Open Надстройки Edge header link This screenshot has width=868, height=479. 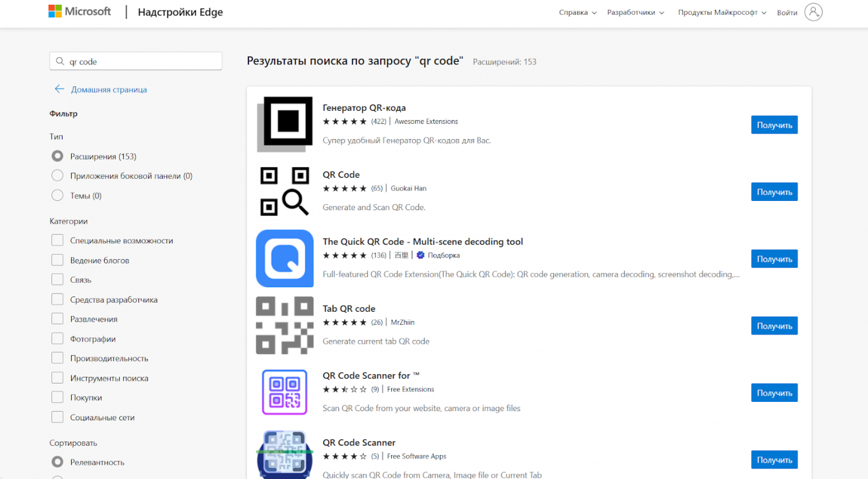(180, 12)
